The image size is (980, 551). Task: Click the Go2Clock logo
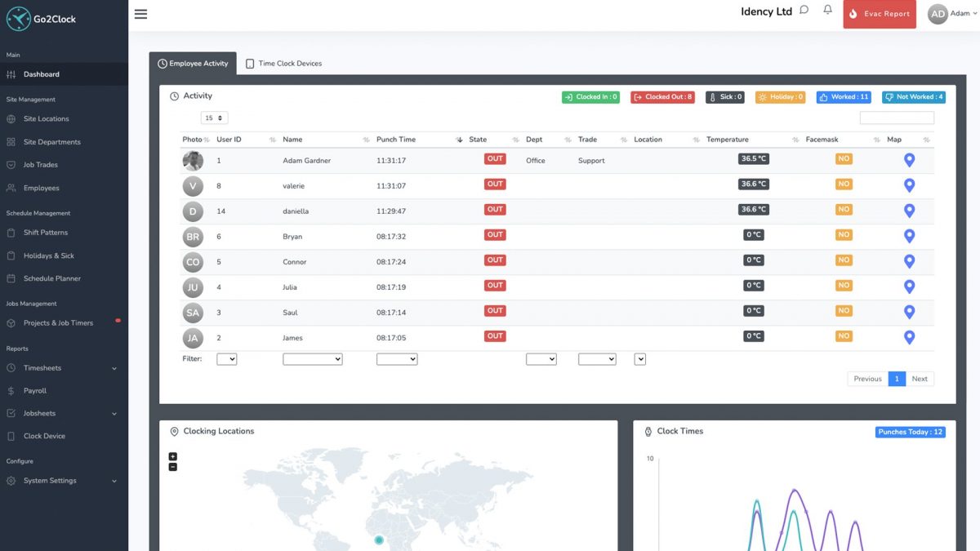(41, 19)
